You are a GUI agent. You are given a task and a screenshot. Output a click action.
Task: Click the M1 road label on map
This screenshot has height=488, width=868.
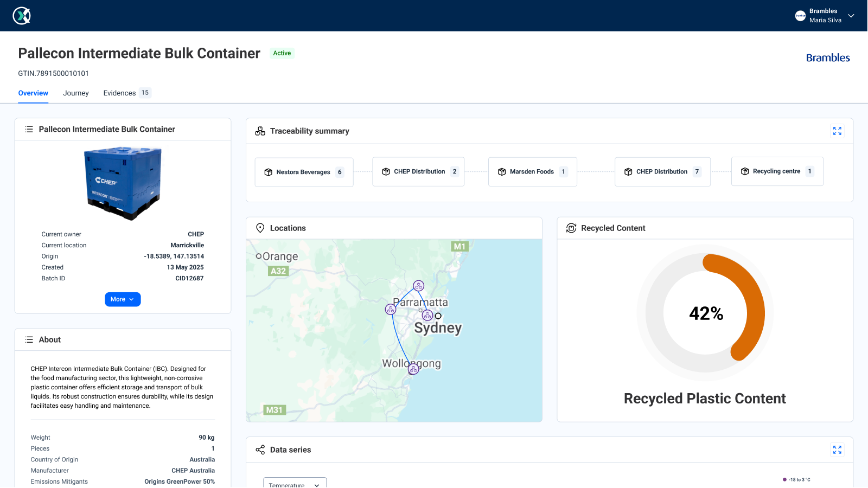point(459,247)
